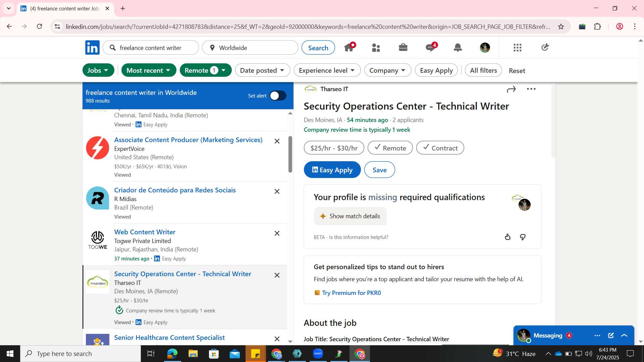Expand the Date posted dropdown
Image resolution: width=644 pixels, height=362 pixels.
tap(263, 70)
